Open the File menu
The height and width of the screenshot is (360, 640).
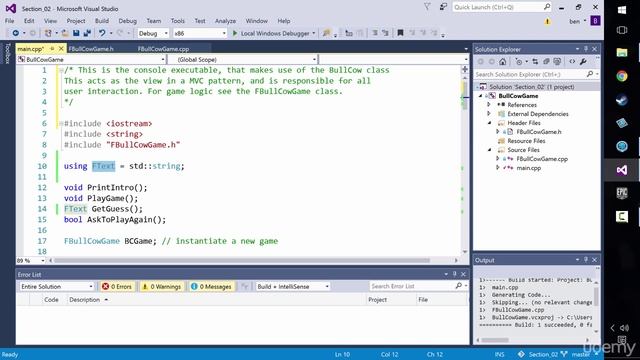pyautogui.click(x=9, y=21)
